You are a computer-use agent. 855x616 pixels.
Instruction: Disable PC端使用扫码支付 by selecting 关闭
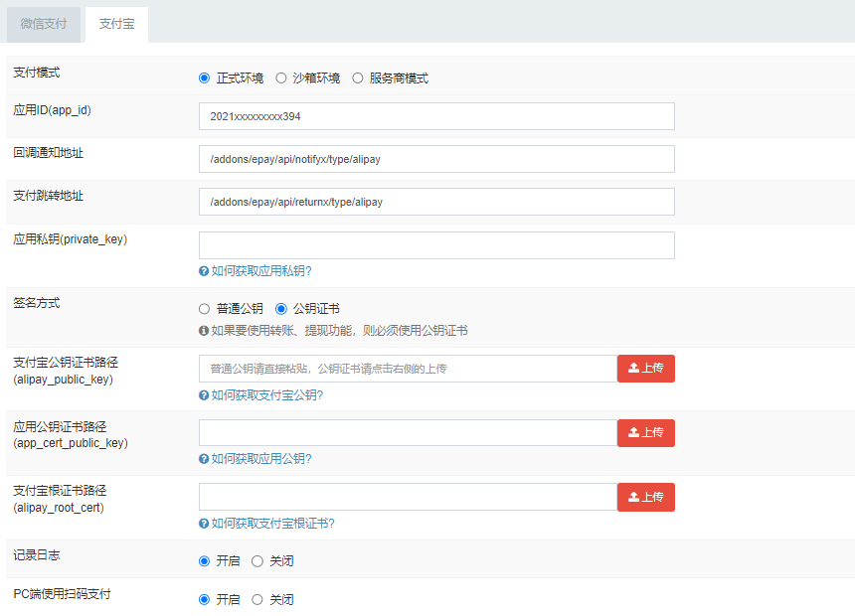(257, 600)
